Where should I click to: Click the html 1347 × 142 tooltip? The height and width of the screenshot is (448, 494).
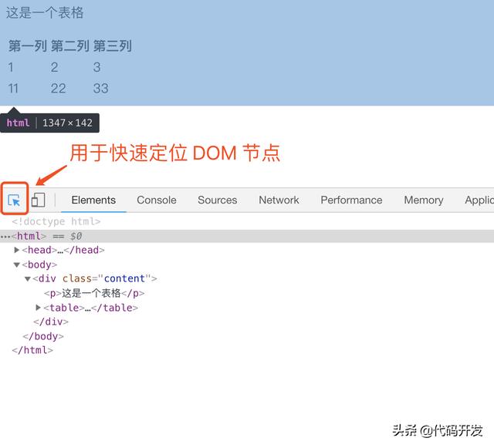[x=49, y=123]
